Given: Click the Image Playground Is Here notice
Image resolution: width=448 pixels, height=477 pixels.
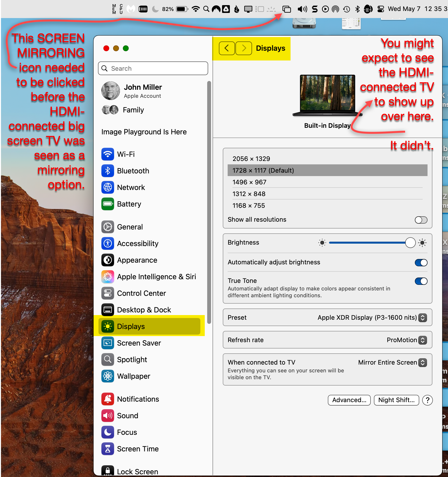Looking at the screenshot, I should [144, 132].
